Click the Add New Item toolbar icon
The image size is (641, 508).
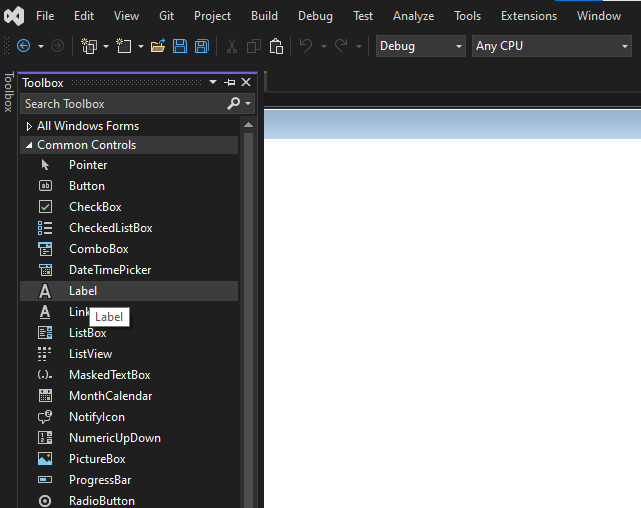pyautogui.click(x=124, y=46)
